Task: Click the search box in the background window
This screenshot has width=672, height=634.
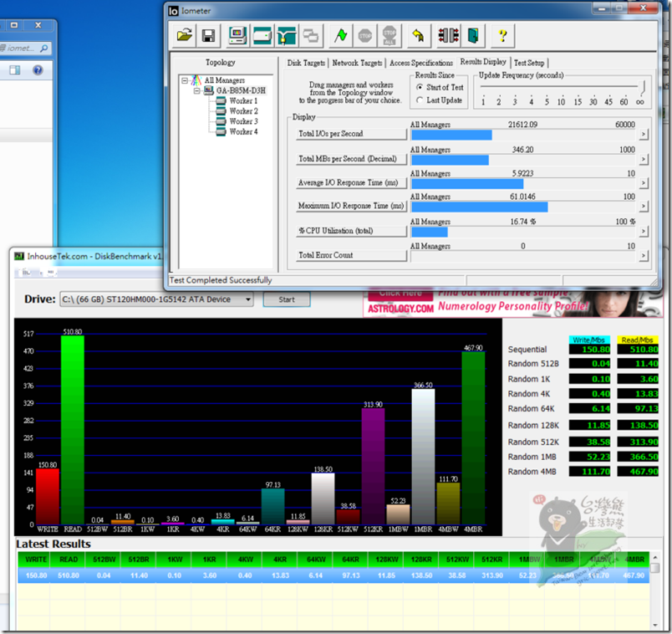Action: tap(25, 48)
